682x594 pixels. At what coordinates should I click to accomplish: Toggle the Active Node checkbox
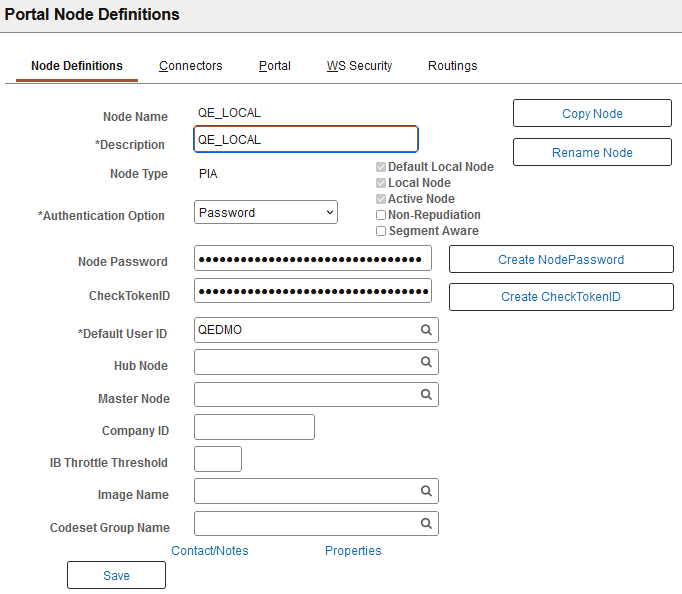tap(381, 199)
